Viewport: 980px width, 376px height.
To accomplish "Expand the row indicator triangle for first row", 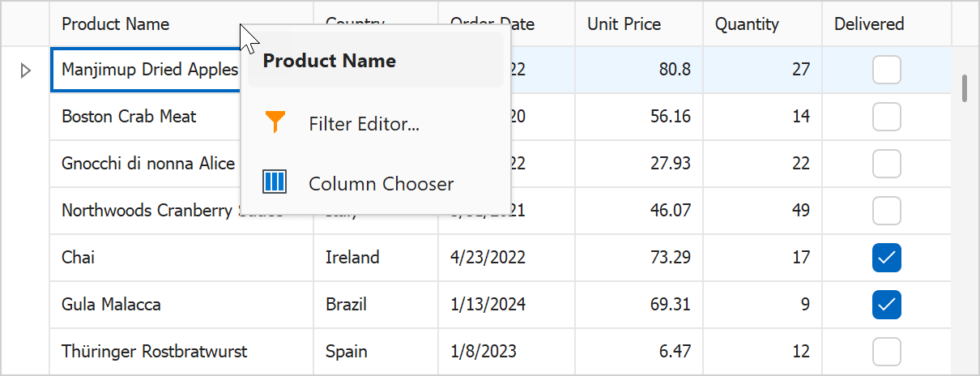I will tap(25, 70).
